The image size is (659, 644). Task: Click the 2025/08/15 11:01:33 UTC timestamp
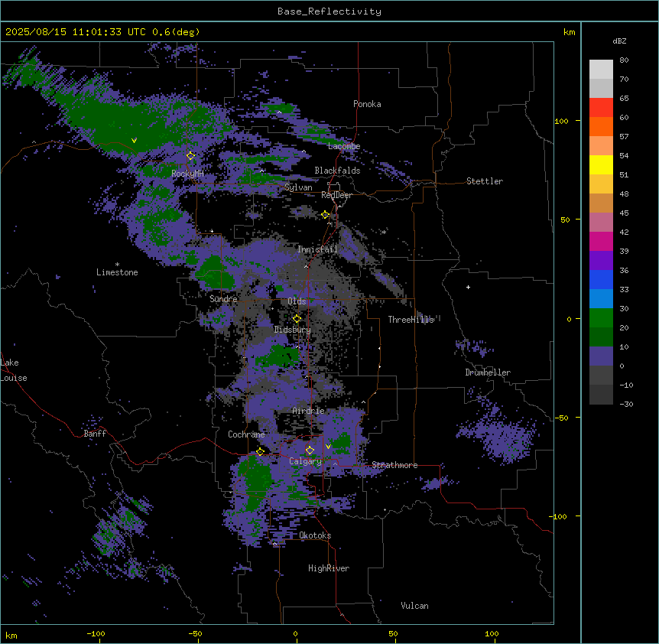tap(75, 32)
